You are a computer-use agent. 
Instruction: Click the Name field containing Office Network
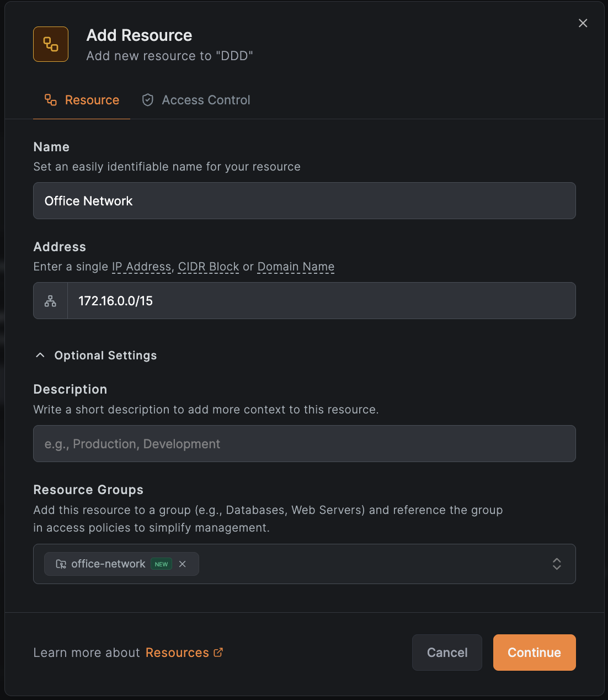[304, 201]
